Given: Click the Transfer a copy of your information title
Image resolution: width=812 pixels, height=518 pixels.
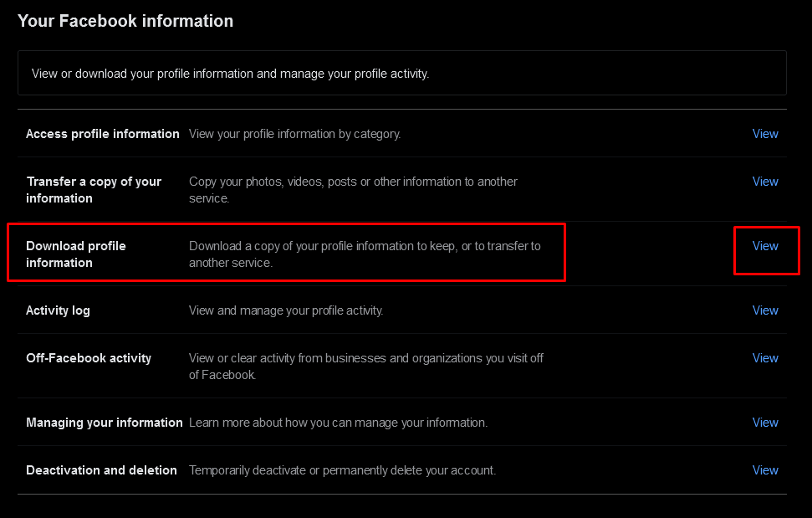Looking at the screenshot, I should pyautogui.click(x=94, y=190).
